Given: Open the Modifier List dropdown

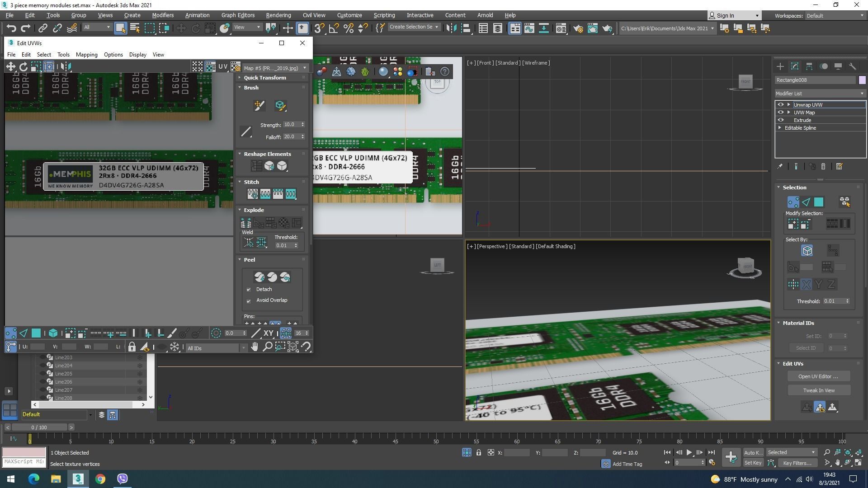Looking at the screenshot, I should (820, 94).
